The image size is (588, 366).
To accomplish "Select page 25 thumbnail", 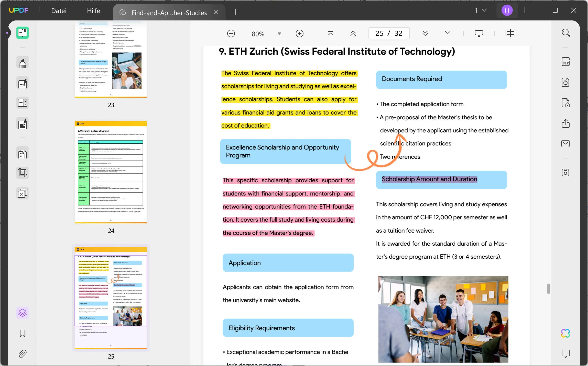I will tap(111, 298).
